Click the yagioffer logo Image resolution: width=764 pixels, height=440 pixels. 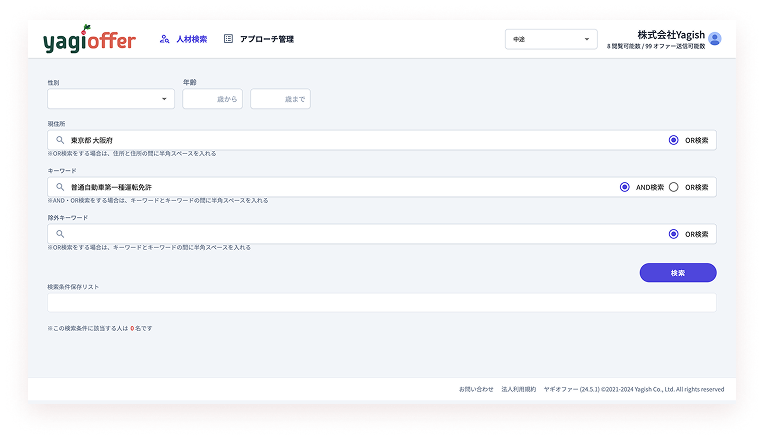pos(89,38)
